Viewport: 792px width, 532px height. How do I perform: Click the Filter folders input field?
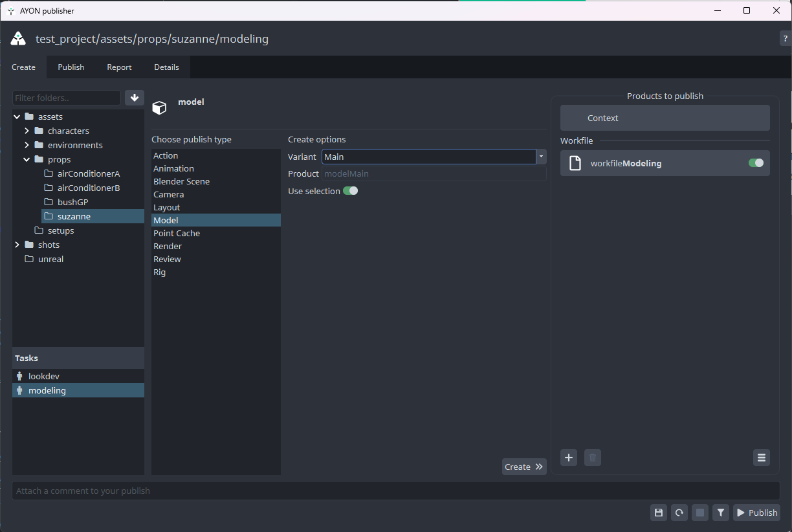point(67,98)
